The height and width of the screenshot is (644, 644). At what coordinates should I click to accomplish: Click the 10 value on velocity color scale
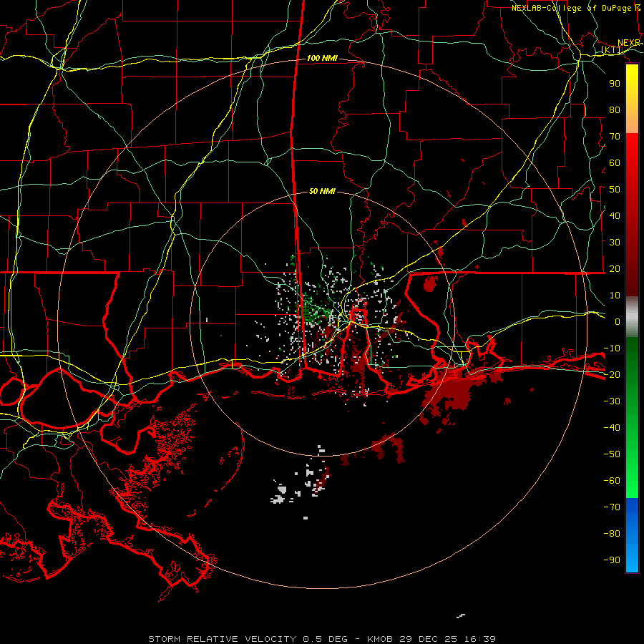tap(615, 296)
